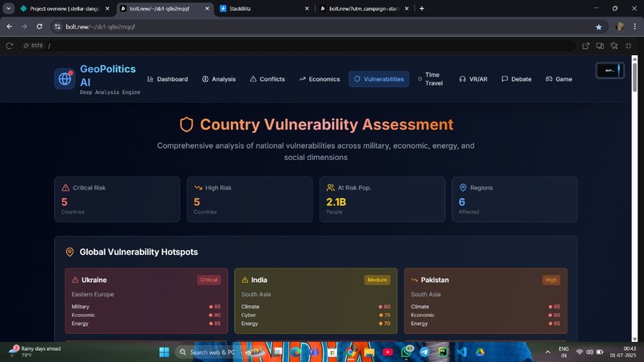
Task: Open the Dashboard nav item
Action: 168,79
